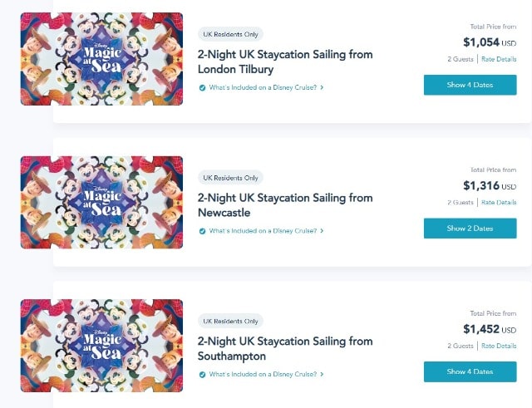
Task: Show 2 Dates for Newcastle sailing
Action: pyautogui.click(x=470, y=229)
